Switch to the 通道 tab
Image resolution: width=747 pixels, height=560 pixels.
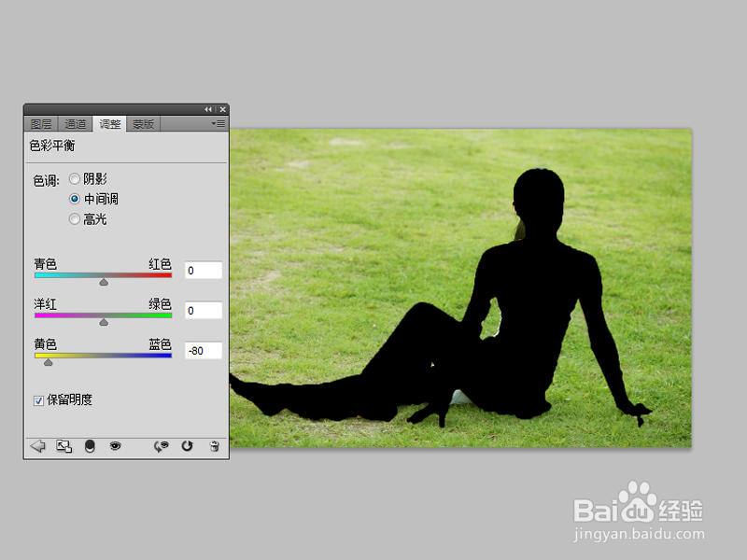76,124
